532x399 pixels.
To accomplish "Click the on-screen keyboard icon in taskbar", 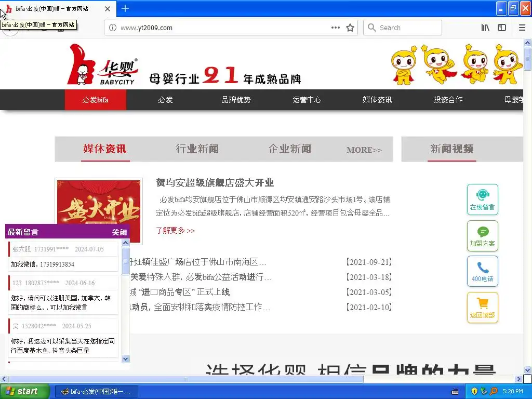I will pos(455,392).
